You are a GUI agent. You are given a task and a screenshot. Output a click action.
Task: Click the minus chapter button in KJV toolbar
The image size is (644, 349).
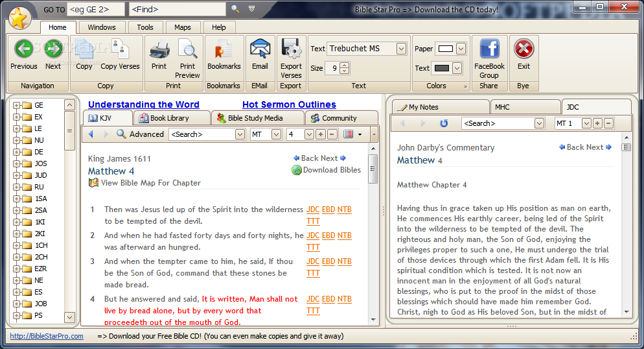(332, 134)
